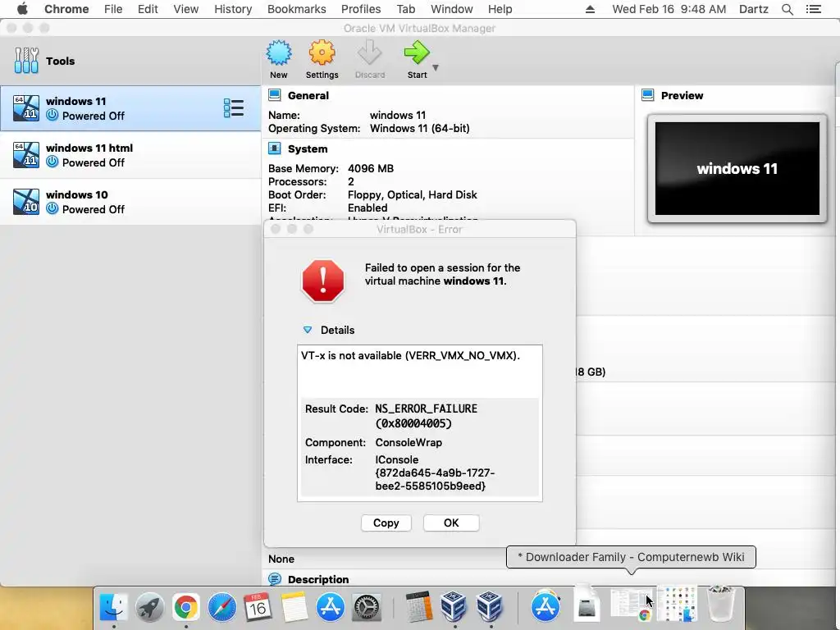
Task: Click the NS_ERROR_FAILURE result code text
Action: (x=426, y=416)
